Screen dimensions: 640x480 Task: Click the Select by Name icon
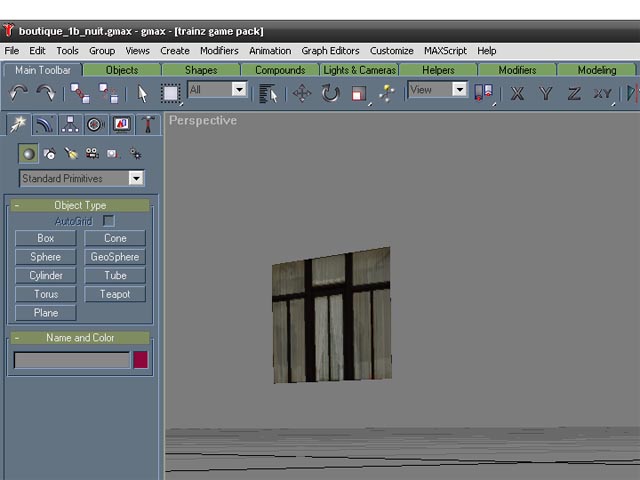(x=268, y=93)
